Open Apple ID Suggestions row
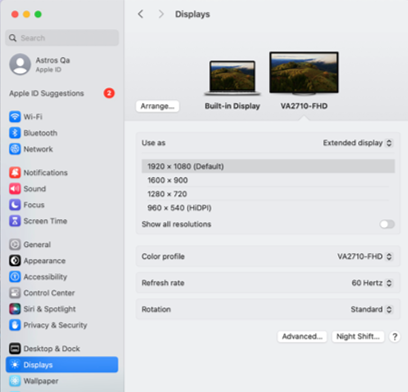Screen dimensions: 408x392 click(x=62, y=93)
